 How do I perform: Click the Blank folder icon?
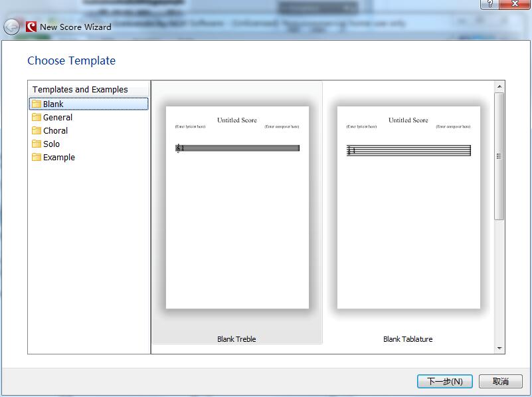(37, 104)
